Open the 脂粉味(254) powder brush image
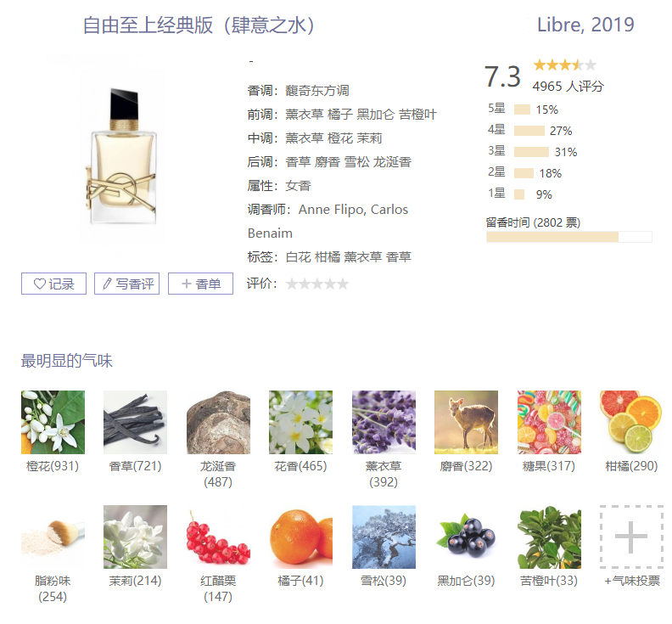672x624 pixels. (53, 537)
